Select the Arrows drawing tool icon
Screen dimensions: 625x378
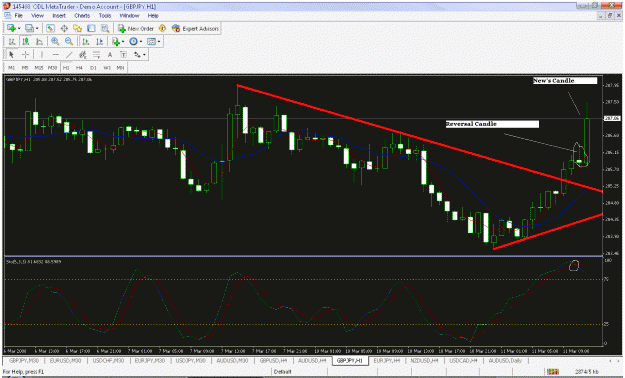pyautogui.click(x=137, y=55)
